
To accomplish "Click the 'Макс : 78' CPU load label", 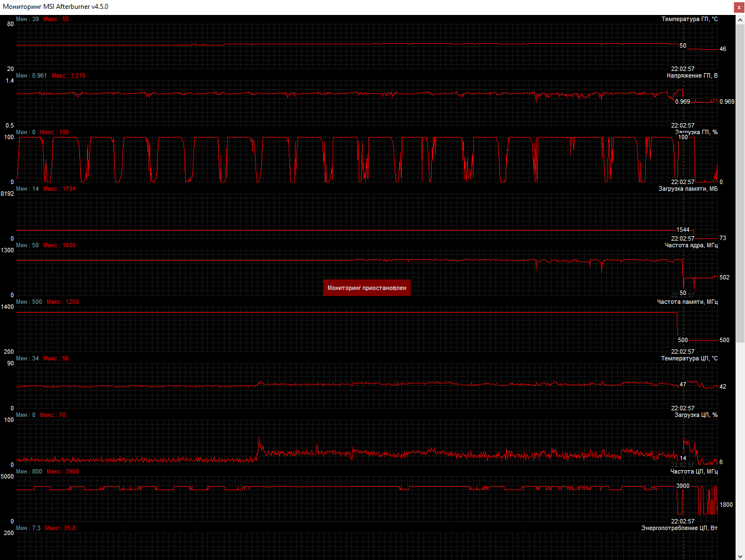I will pyautogui.click(x=53, y=415).
